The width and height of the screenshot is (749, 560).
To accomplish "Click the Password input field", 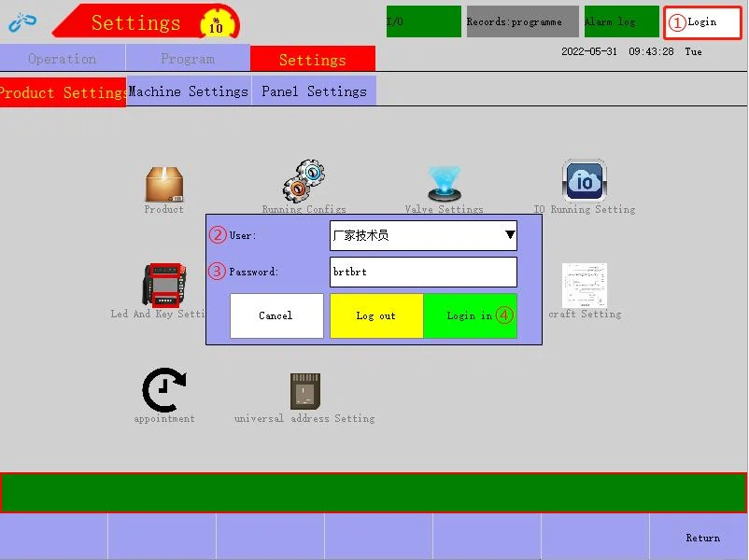I will pos(423,272).
